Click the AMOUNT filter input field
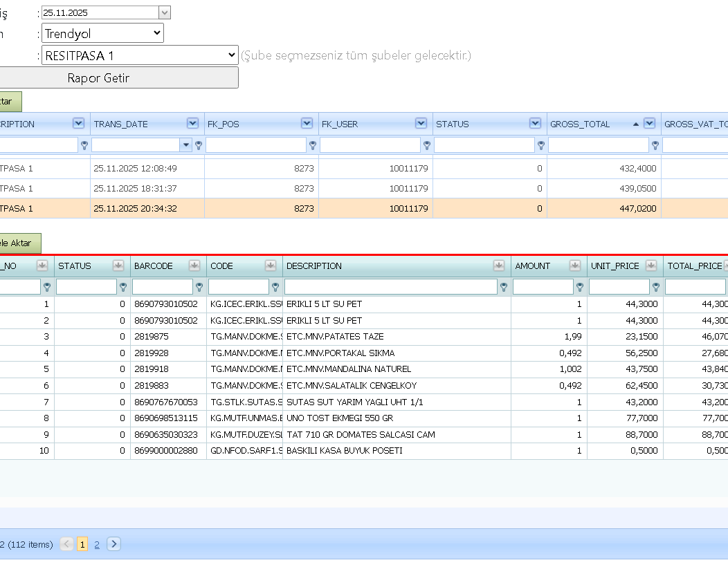Image resolution: width=728 pixels, height=567 pixels. pyautogui.click(x=543, y=287)
